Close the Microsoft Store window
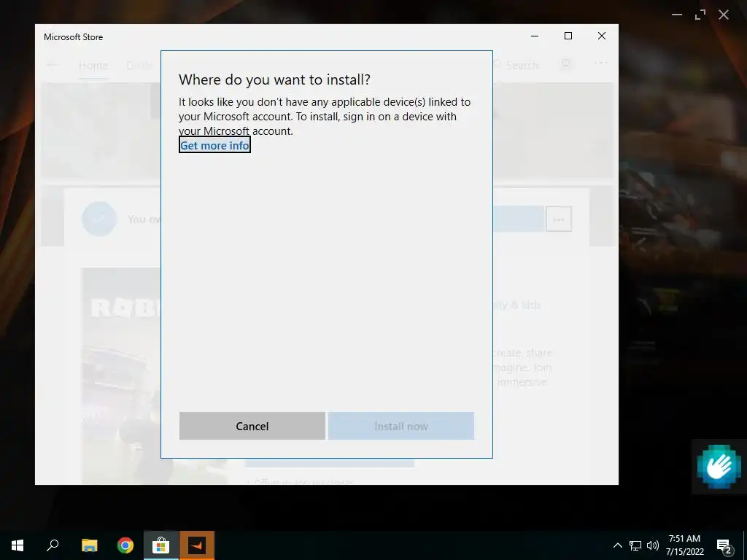Screen dimensions: 747x560 602,36
